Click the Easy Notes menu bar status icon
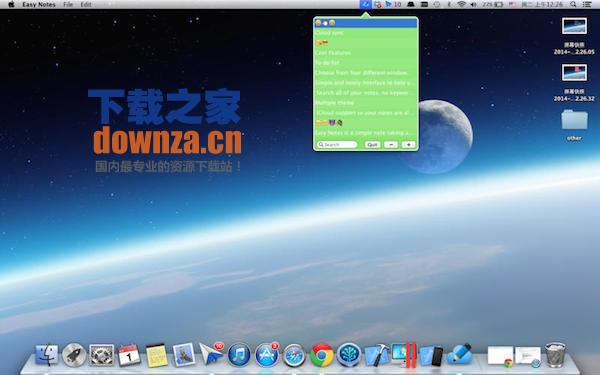 [365, 5]
